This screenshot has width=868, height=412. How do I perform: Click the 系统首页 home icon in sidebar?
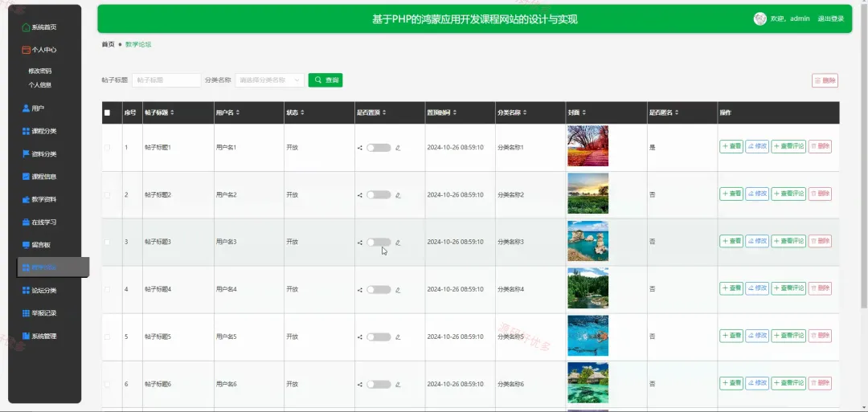pos(26,27)
